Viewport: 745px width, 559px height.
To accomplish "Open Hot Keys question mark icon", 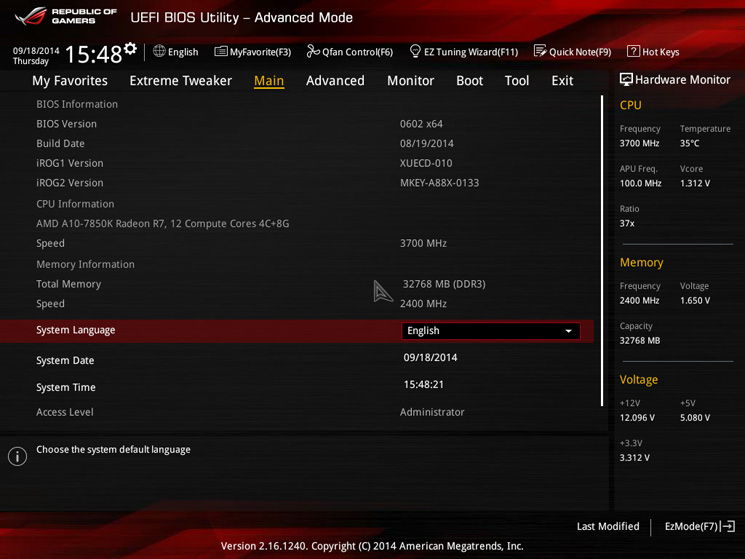I will coord(633,51).
